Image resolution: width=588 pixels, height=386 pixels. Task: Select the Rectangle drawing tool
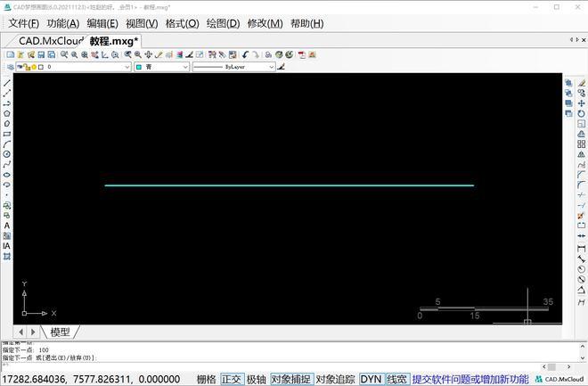pyautogui.click(x=7, y=134)
